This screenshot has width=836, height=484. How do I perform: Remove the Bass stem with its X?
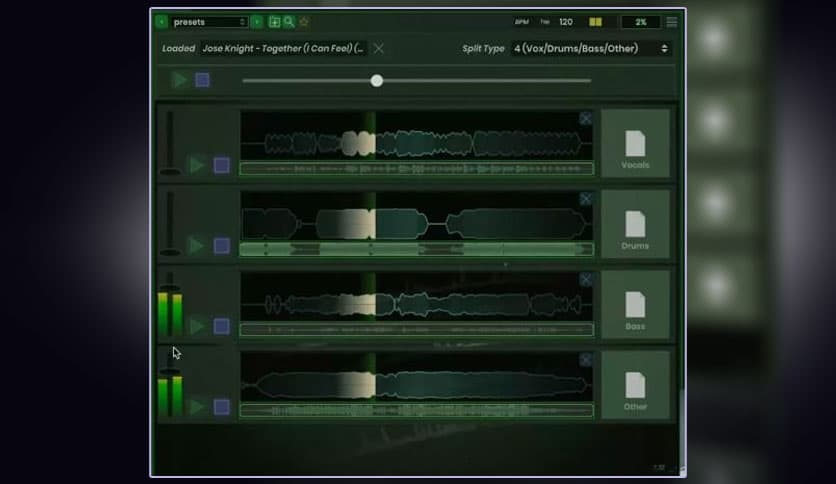[x=585, y=279]
